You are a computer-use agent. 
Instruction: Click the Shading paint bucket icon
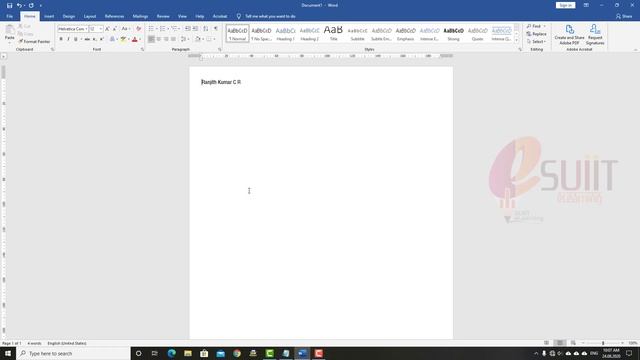tap(198, 39)
